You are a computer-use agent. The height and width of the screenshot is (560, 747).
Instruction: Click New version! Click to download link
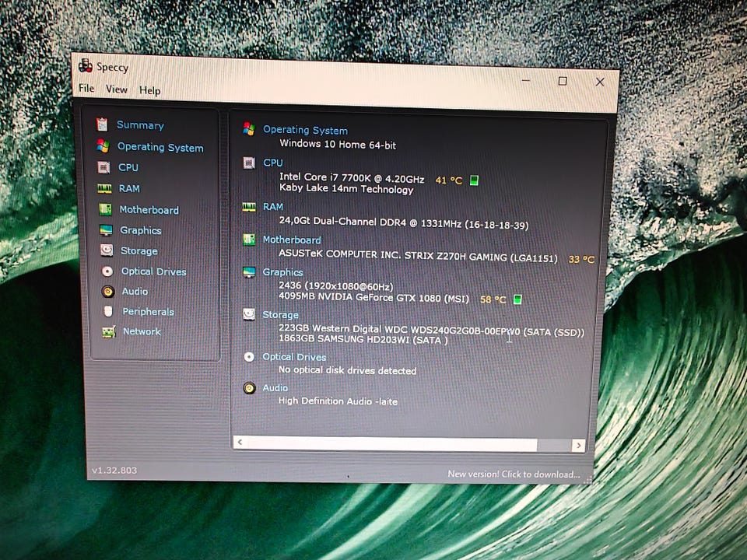514,474
